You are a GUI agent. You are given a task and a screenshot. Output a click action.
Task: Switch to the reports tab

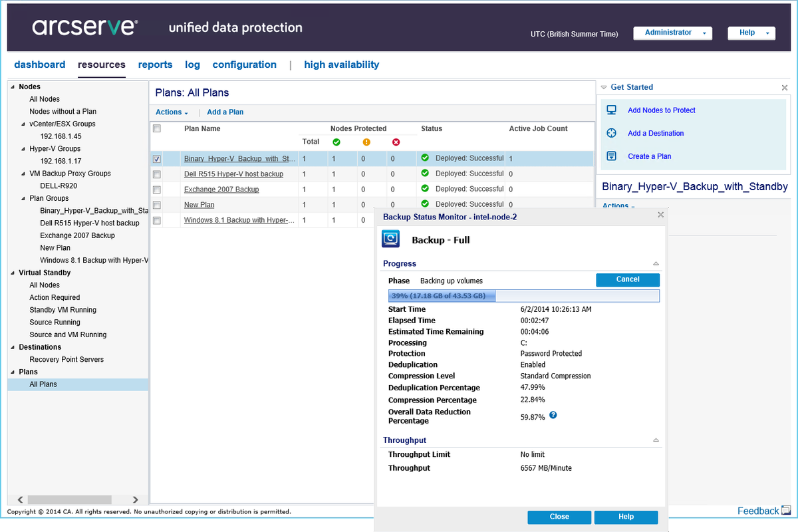(155, 65)
